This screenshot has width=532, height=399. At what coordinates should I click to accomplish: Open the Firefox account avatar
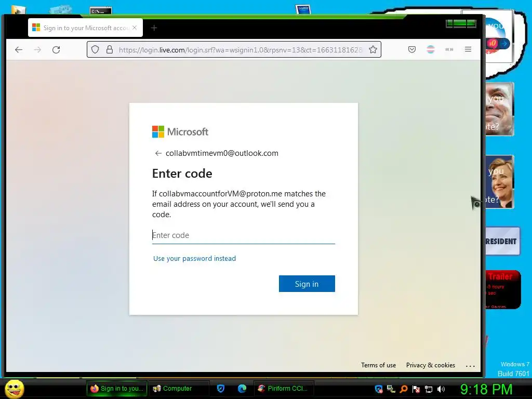click(x=431, y=49)
